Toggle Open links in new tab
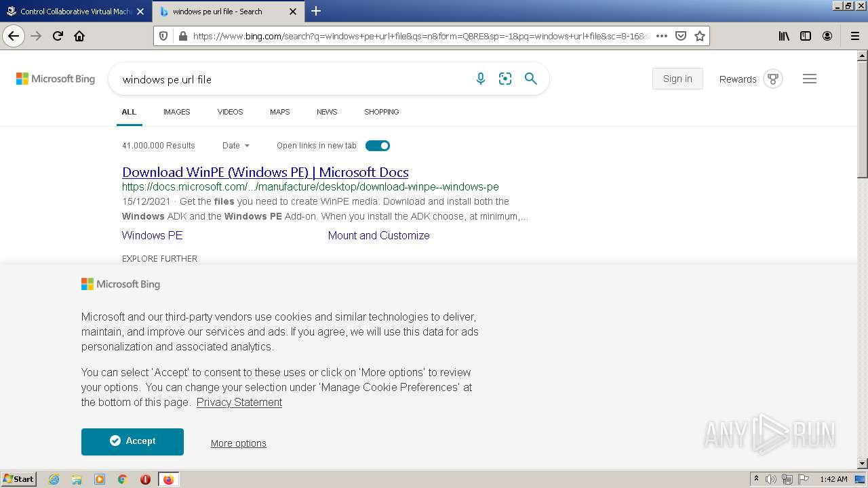 click(378, 146)
